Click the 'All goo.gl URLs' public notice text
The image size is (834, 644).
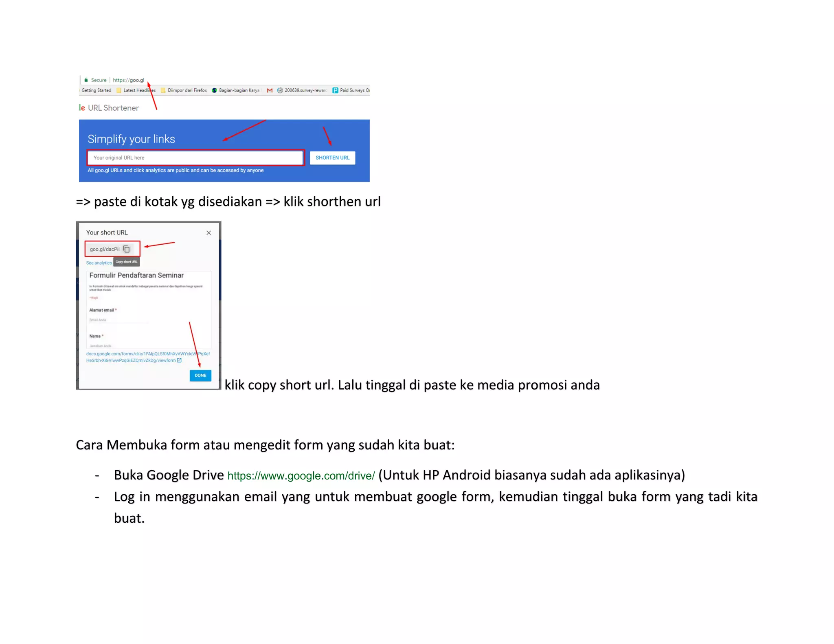coord(176,171)
